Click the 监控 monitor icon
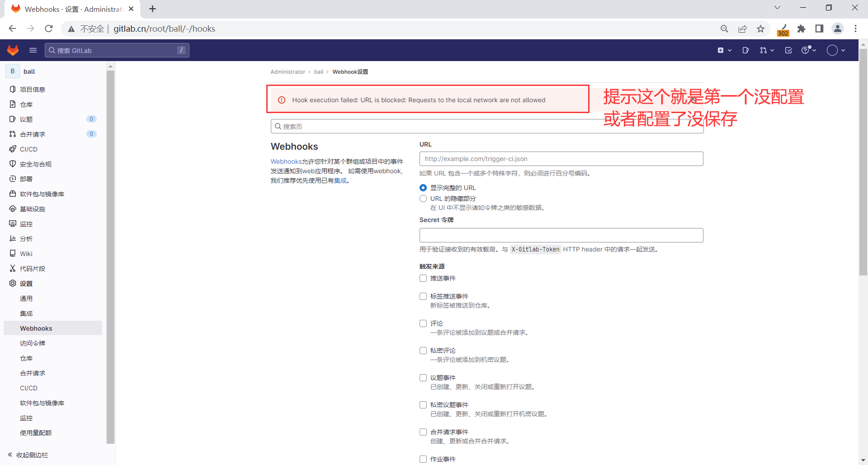The height and width of the screenshot is (465, 868). tap(13, 223)
